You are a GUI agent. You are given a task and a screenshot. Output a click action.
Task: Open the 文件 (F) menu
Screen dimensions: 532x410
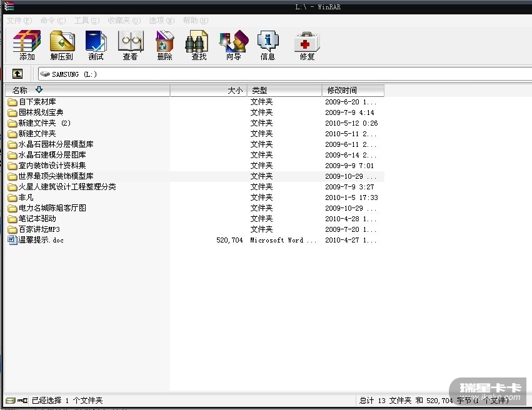click(19, 21)
